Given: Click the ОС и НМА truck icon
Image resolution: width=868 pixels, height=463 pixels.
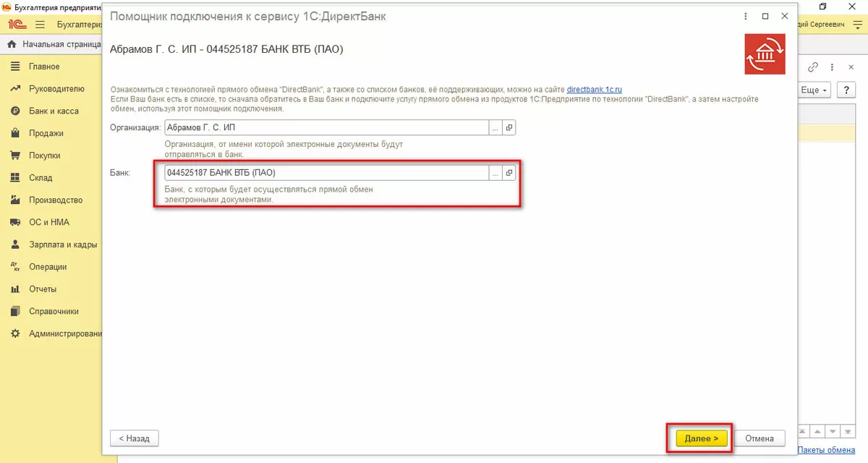Looking at the screenshot, I should [14, 222].
